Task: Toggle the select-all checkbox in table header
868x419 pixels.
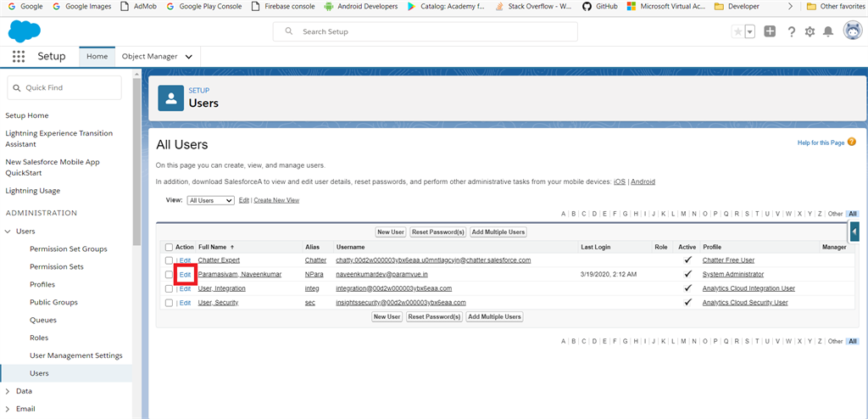Action: pos(169,247)
